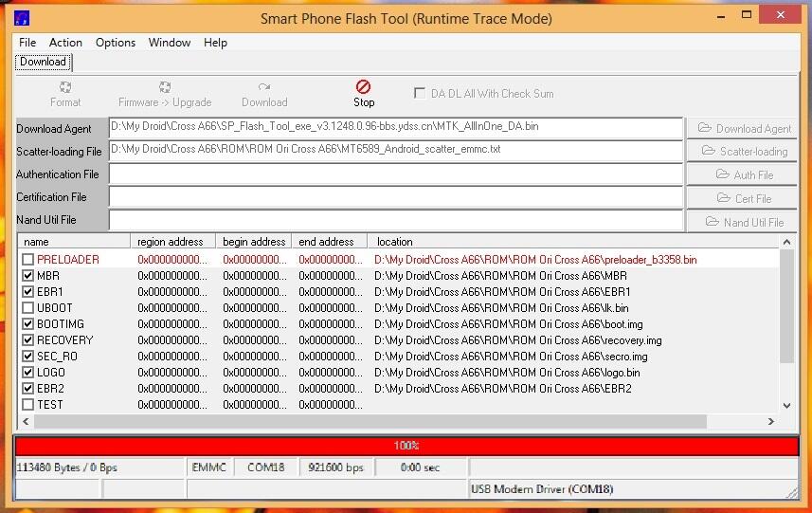Open the Action menu
The height and width of the screenshot is (513, 812).
click(65, 43)
